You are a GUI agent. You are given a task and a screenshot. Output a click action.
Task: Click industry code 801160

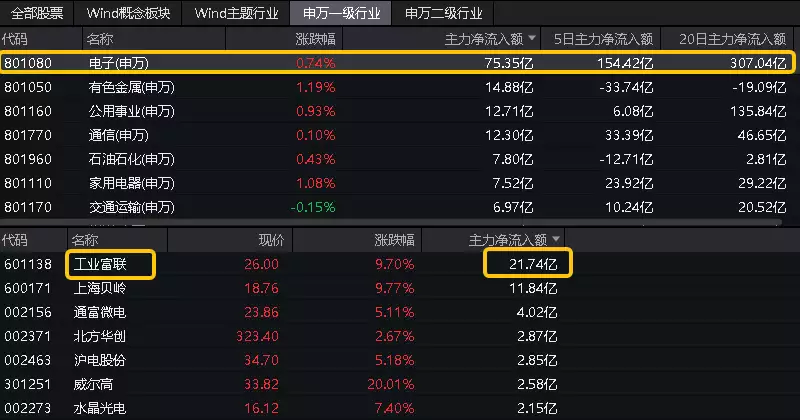[28, 111]
